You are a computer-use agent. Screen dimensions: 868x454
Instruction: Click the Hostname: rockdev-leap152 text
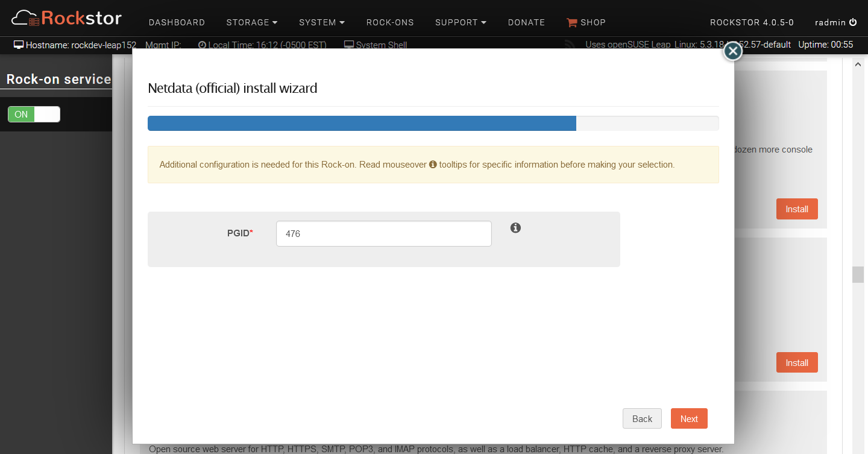tap(75, 45)
